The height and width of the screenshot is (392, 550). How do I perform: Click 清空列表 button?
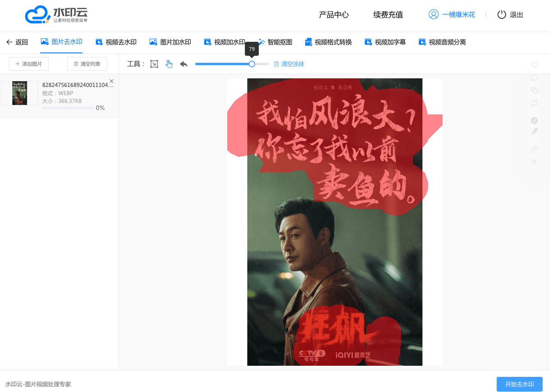(87, 64)
